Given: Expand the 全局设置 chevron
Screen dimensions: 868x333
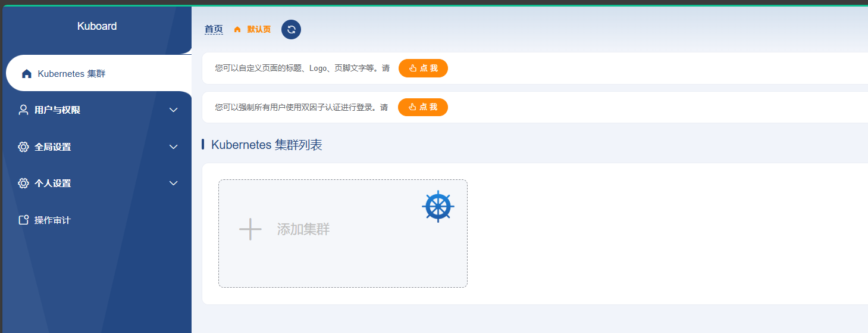Looking at the screenshot, I should click(174, 147).
